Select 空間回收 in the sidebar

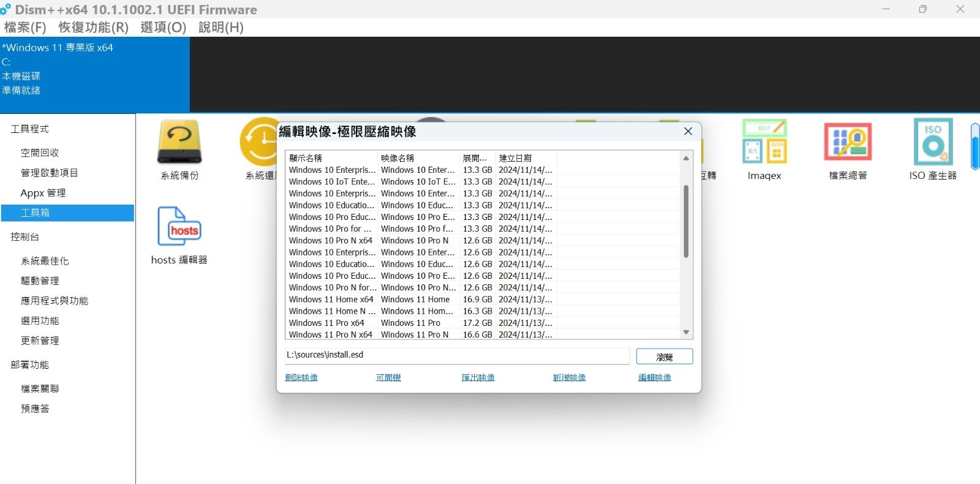point(40,153)
